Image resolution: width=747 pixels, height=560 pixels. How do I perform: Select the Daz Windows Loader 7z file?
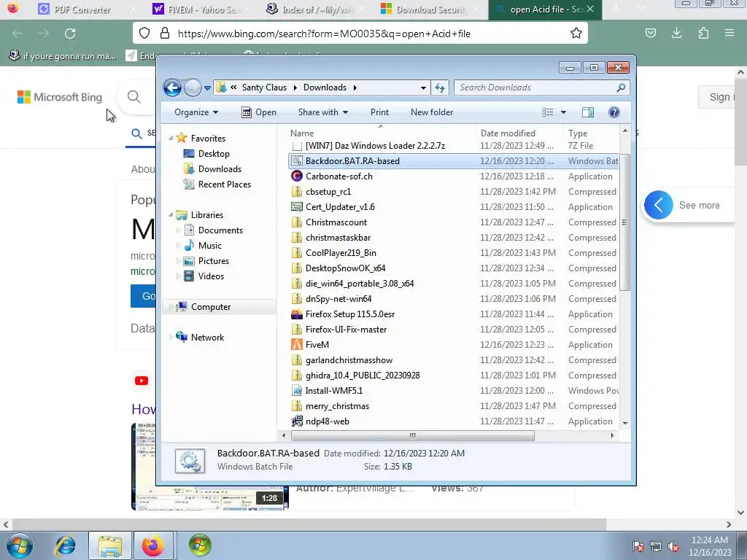pyautogui.click(x=376, y=146)
